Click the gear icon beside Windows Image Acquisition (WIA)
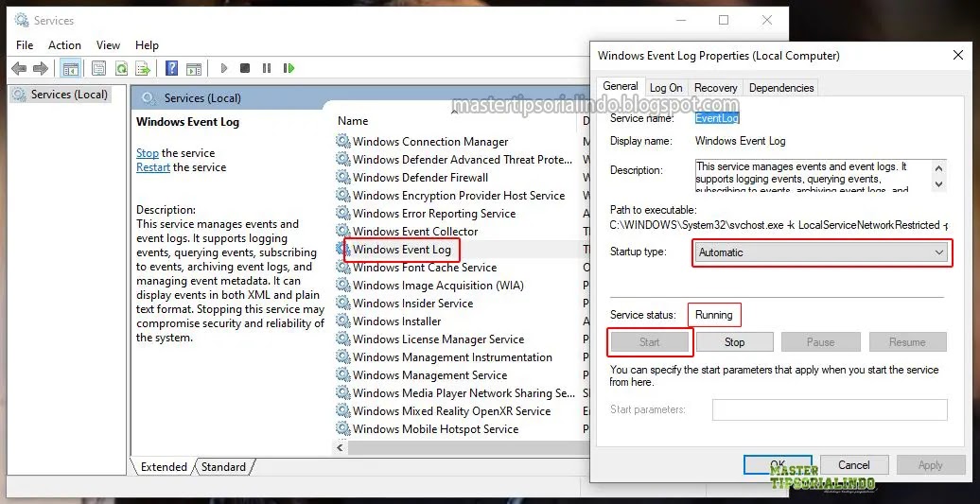Viewport: 980px width, 504px height. click(342, 286)
